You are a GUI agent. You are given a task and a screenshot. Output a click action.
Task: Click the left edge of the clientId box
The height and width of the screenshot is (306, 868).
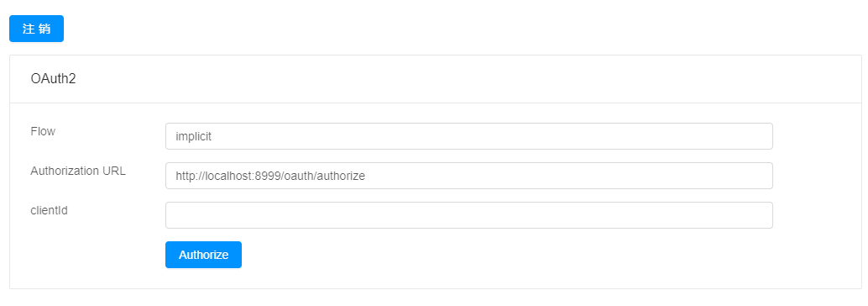(170, 215)
